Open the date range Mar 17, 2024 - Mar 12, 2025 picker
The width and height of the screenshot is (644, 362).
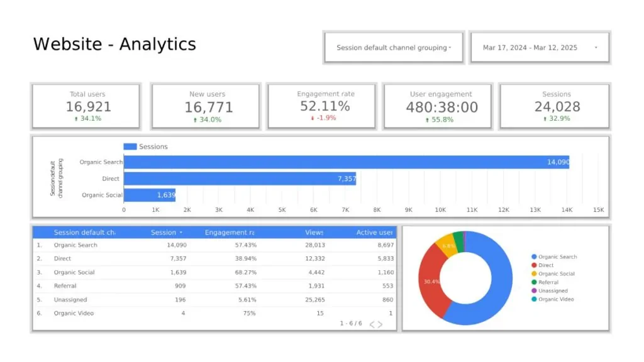tap(540, 48)
